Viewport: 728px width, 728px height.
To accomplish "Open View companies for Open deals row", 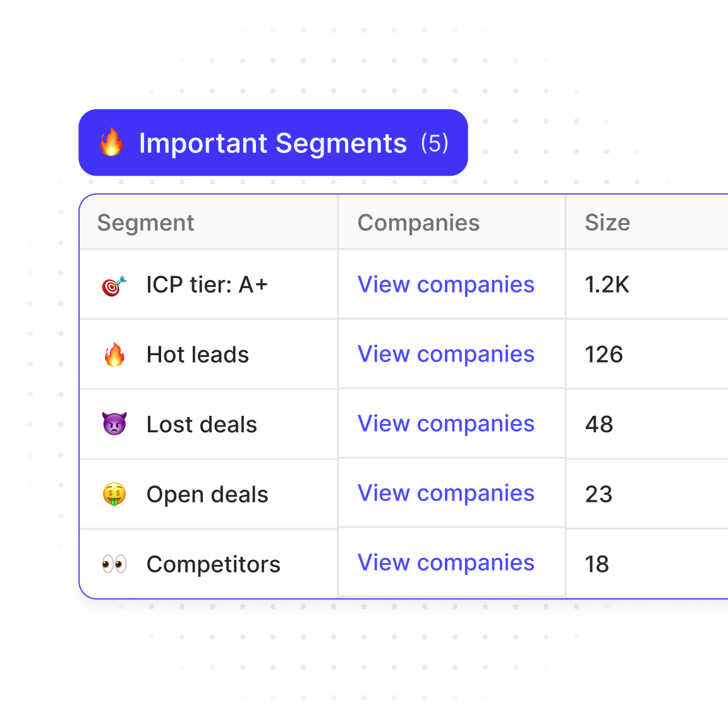I will click(446, 494).
